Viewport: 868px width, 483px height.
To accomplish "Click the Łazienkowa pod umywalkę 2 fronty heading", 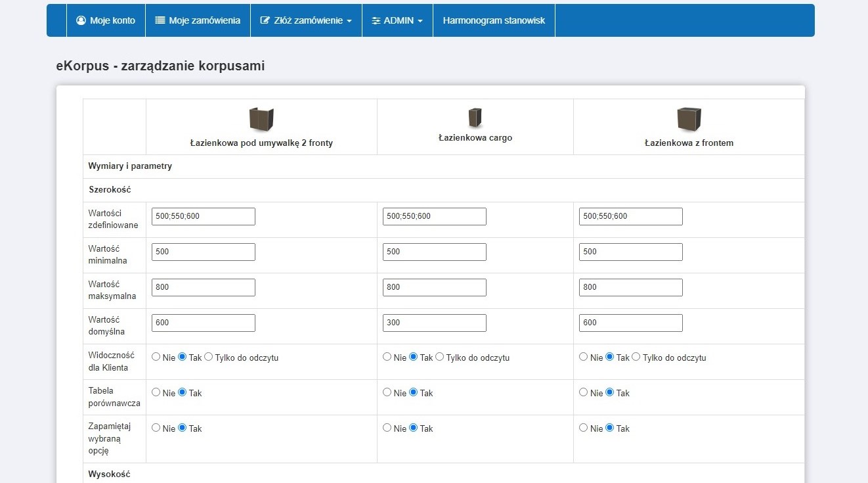I will [261, 143].
